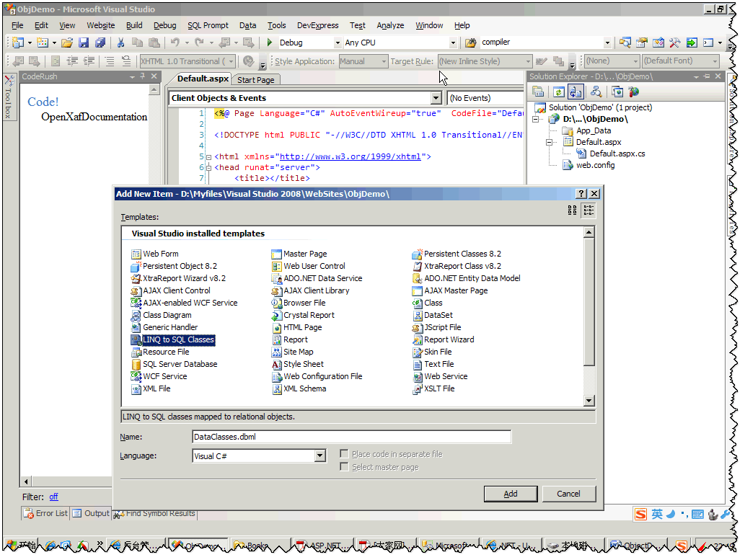Select the DataSet template
The width and height of the screenshot is (745, 560).
coord(433,316)
